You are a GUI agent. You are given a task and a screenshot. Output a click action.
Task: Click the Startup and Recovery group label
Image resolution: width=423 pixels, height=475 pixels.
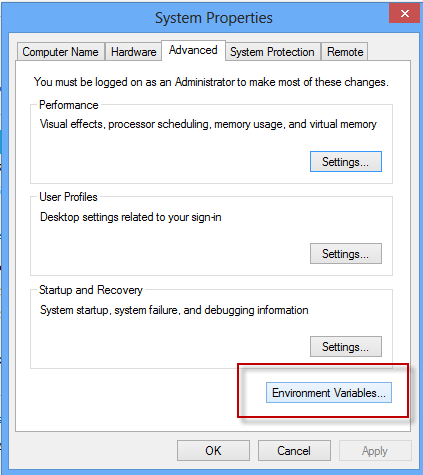pos(91,290)
